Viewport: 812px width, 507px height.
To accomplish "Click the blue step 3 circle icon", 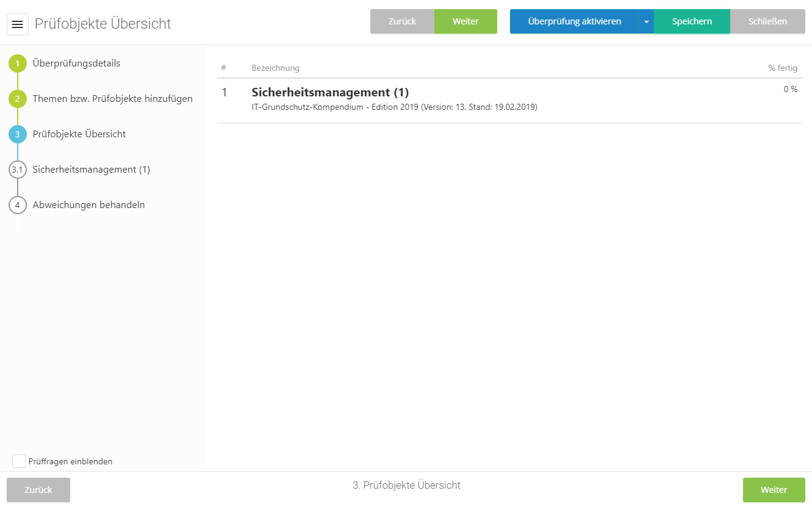I will 18,134.
